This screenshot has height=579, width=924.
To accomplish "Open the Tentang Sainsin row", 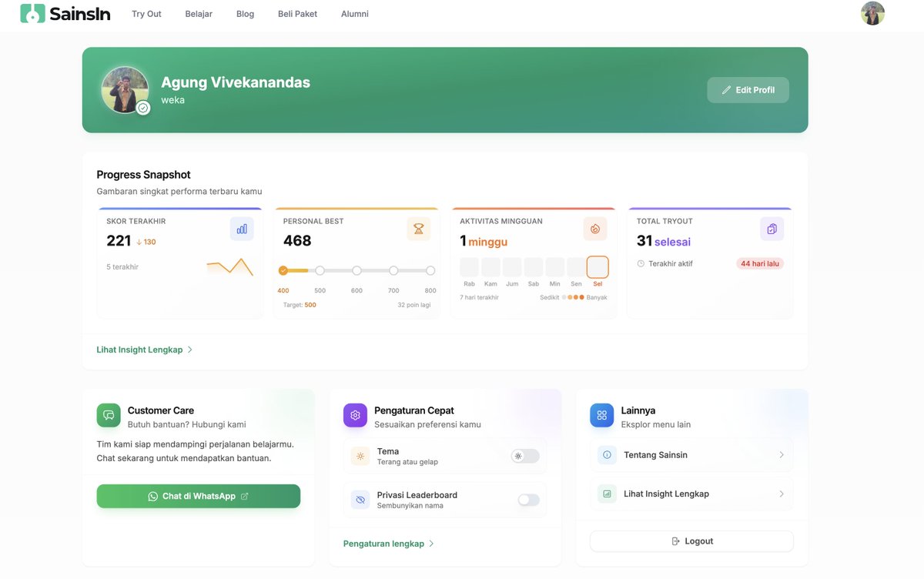I will click(x=691, y=455).
